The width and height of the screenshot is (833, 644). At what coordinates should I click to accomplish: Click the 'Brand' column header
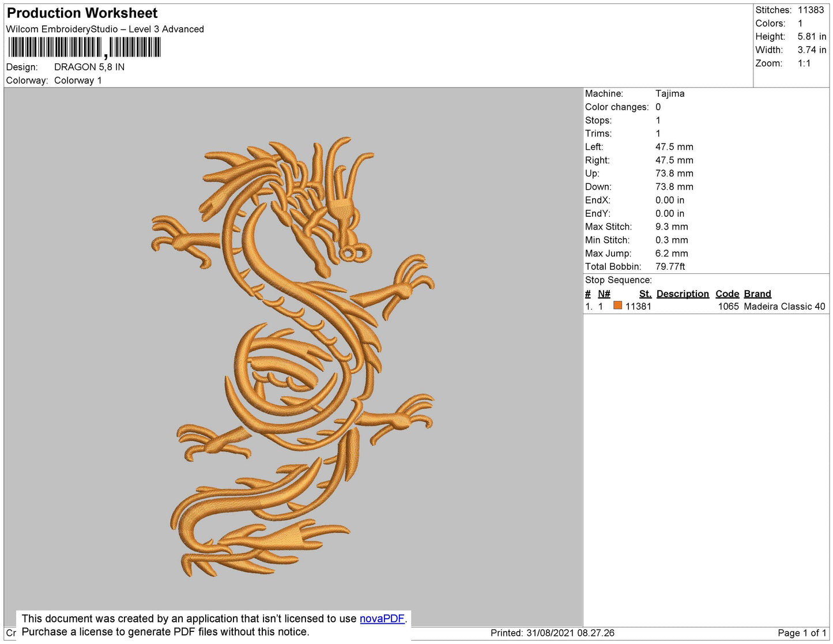click(757, 294)
